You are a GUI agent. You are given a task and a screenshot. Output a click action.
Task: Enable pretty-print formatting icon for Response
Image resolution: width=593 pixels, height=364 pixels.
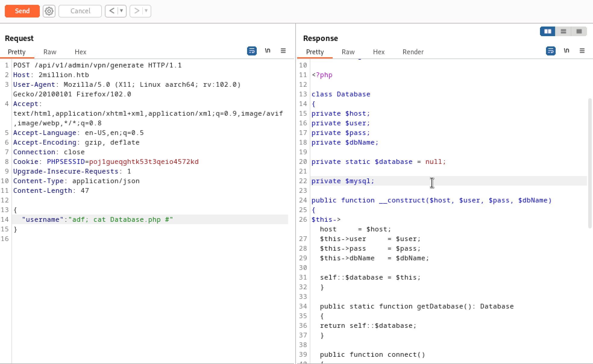pyautogui.click(x=551, y=51)
